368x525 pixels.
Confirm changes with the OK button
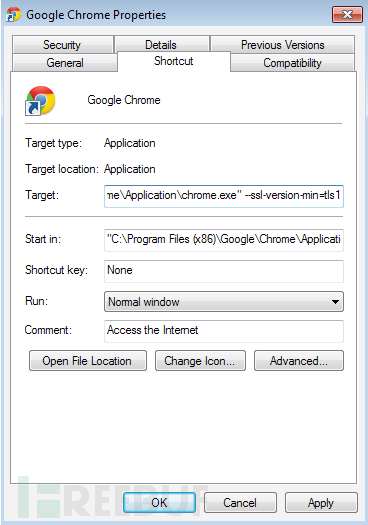(159, 502)
